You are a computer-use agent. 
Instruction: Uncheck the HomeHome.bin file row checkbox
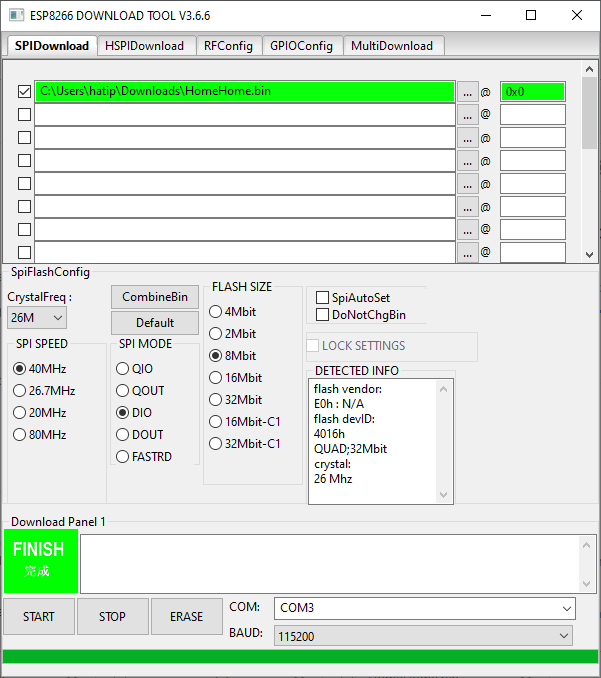pos(24,92)
